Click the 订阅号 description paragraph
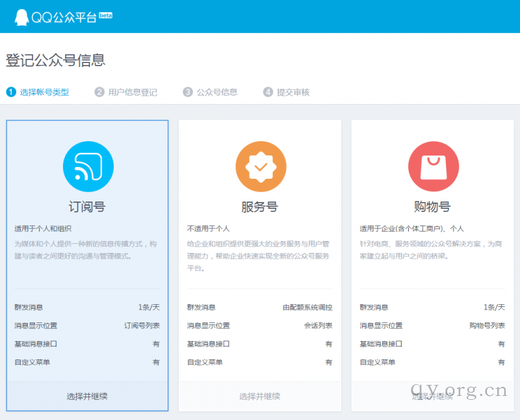Viewport: 520px width, 420px height. pos(86,250)
